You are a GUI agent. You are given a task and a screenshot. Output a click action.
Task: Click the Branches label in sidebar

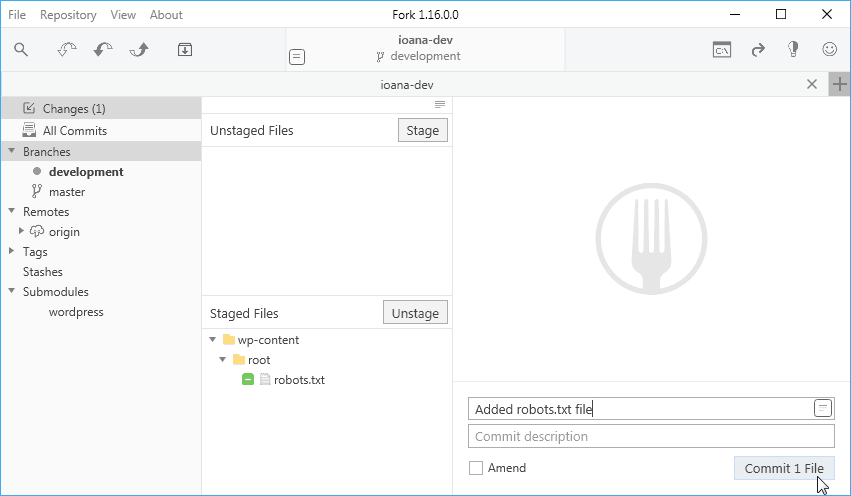pos(47,151)
